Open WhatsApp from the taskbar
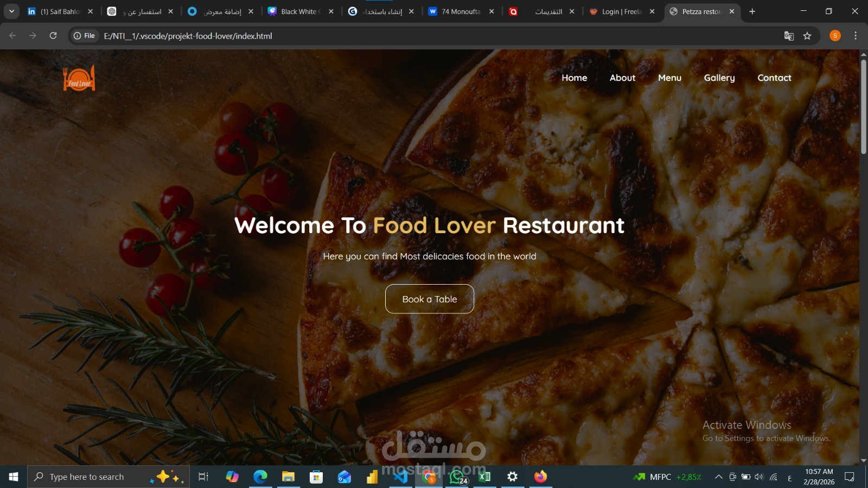The height and width of the screenshot is (488, 868). coord(457,477)
